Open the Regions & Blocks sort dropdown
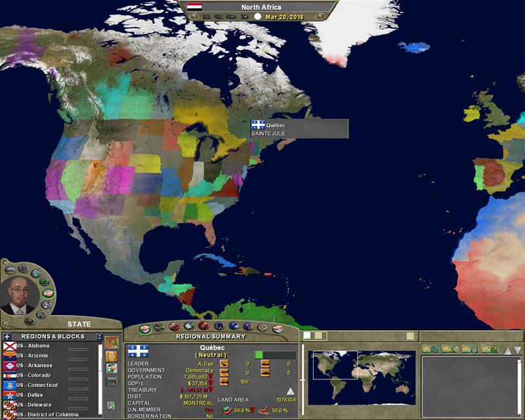The image size is (525, 420). click(x=99, y=337)
